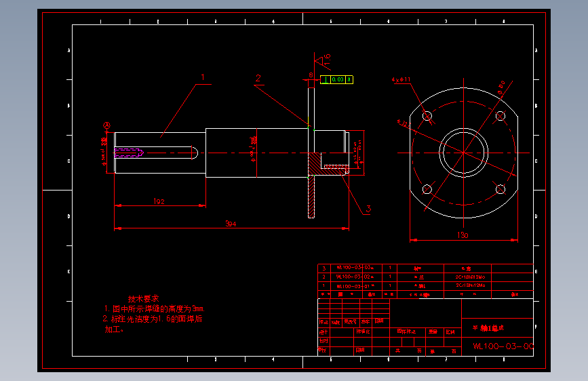588x381 pixels.
Task: Click the WL100-03-02 parts list cell
Action: [x=355, y=277]
